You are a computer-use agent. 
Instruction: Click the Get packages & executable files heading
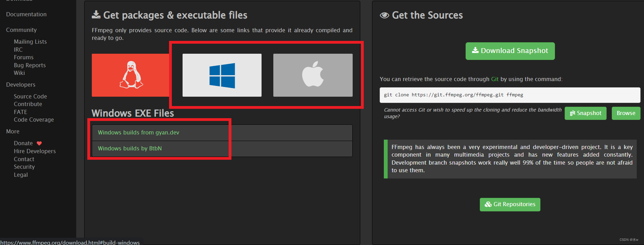(175, 15)
